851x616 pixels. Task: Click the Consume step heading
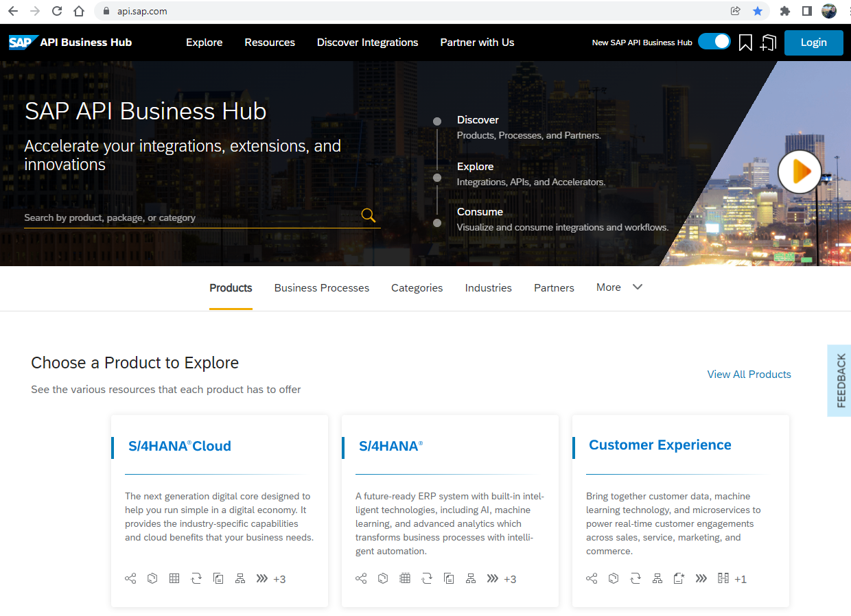480,212
